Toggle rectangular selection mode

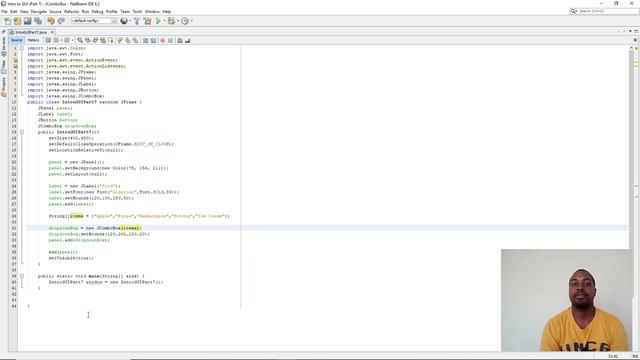[110, 40]
